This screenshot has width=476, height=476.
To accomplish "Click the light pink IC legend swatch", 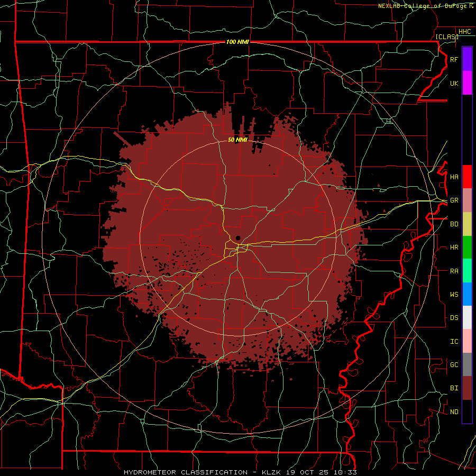I will point(467,341).
